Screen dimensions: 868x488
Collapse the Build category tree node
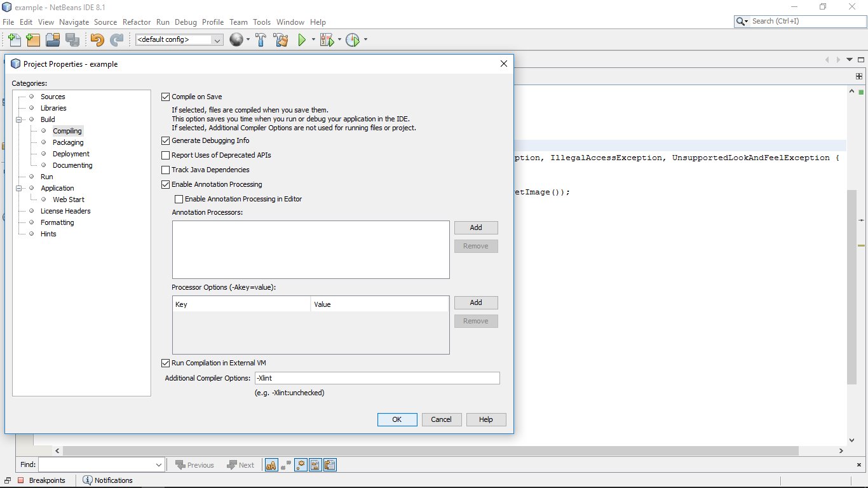(x=20, y=119)
